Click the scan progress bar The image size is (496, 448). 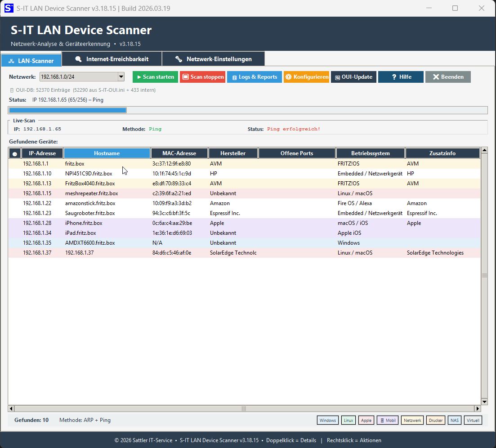(x=248, y=110)
